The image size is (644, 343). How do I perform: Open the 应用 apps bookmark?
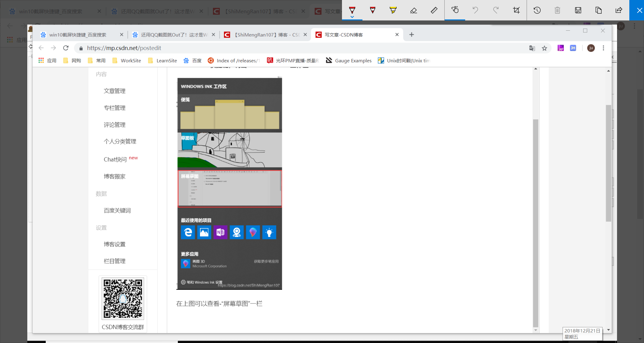coord(47,61)
